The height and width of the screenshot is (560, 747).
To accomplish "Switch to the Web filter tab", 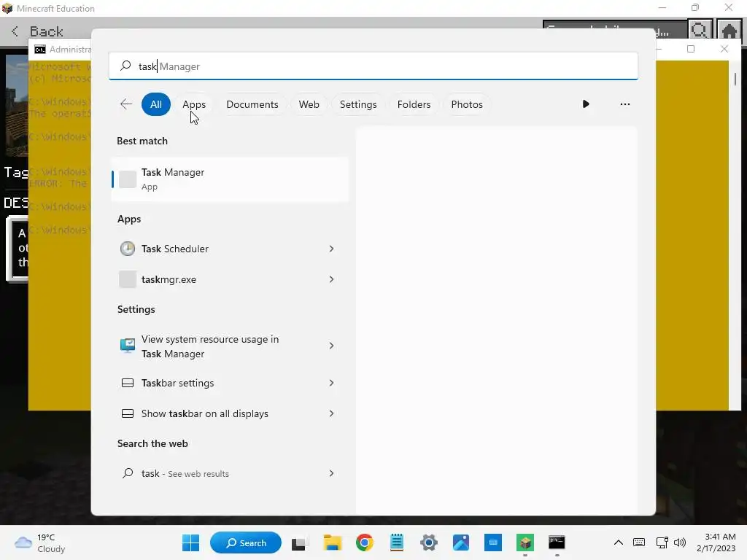I will pos(309,104).
